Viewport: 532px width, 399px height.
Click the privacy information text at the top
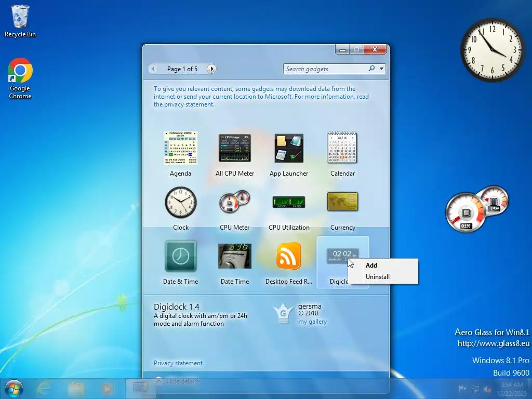point(261,97)
